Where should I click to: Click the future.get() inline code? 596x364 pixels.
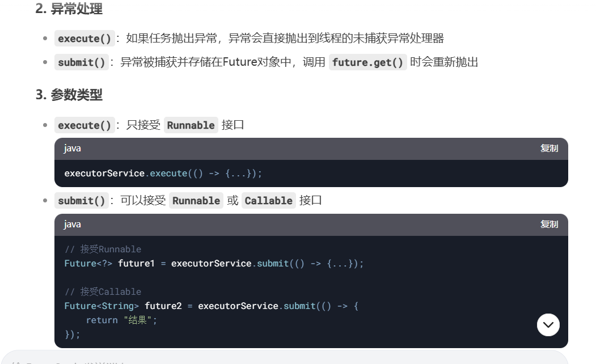367,62
